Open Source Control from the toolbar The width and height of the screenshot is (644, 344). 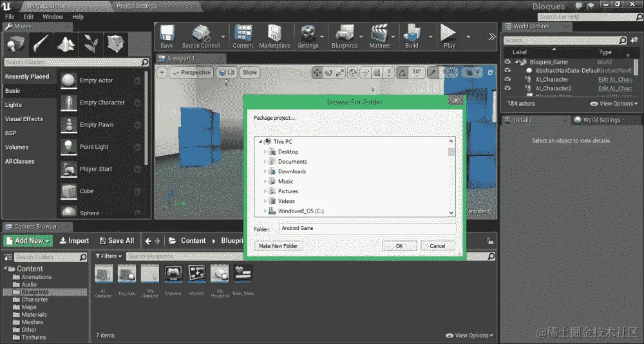tap(201, 37)
